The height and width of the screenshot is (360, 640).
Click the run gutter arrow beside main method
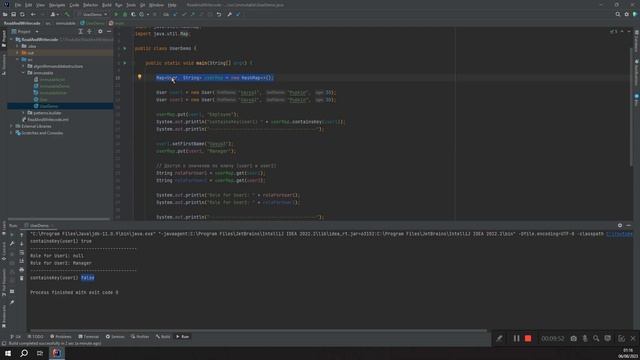(125, 63)
